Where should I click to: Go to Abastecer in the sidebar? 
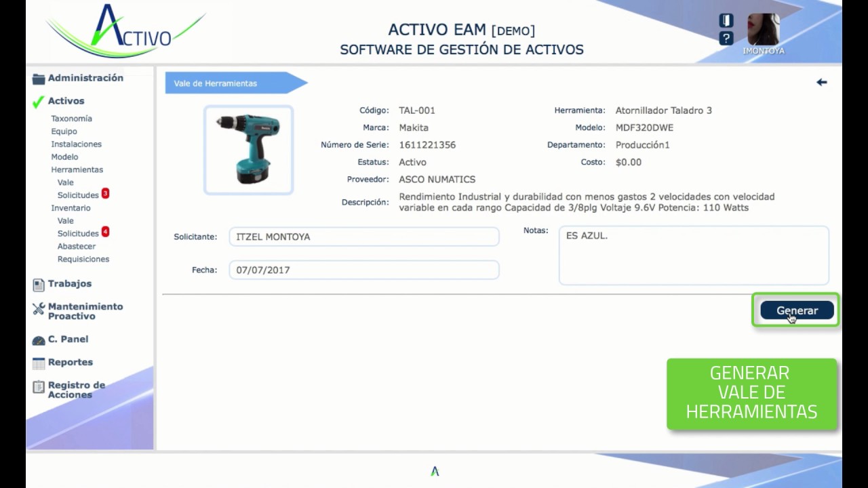76,246
